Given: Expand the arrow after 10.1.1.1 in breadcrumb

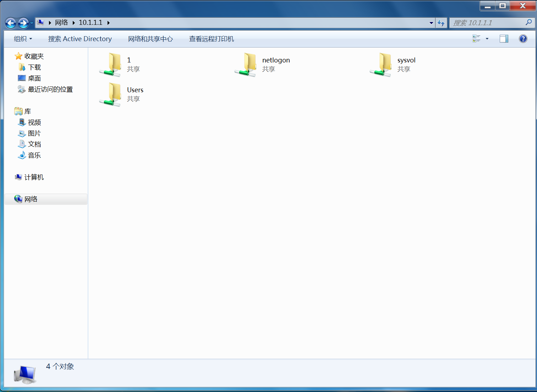Looking at the screenshot, I should (x=108, y=23).
